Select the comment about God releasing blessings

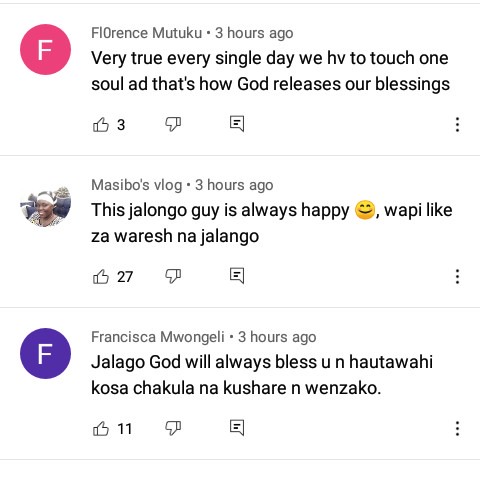click(270, 71)
